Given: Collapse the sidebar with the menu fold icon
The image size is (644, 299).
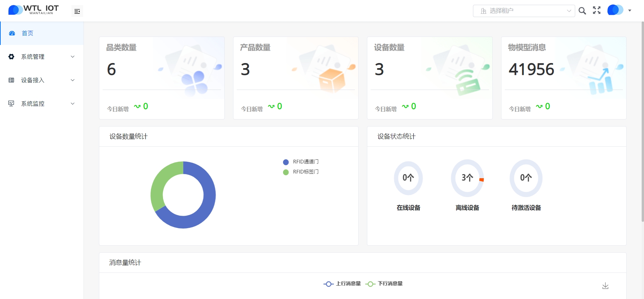Looking at the screenshot, I should pyautogui.click(x=77, y=11).
